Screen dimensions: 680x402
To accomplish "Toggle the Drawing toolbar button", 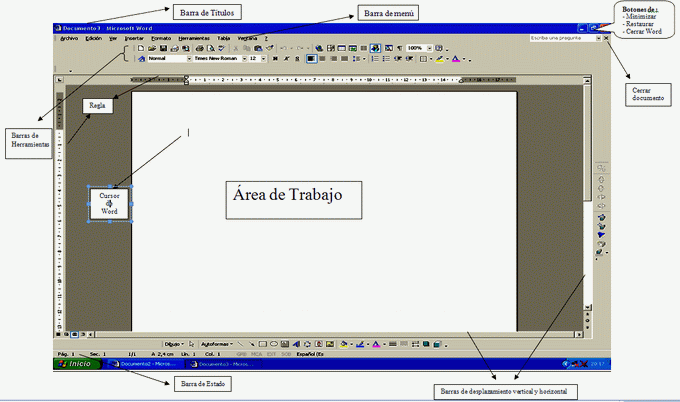I will (x=375, y=48).
